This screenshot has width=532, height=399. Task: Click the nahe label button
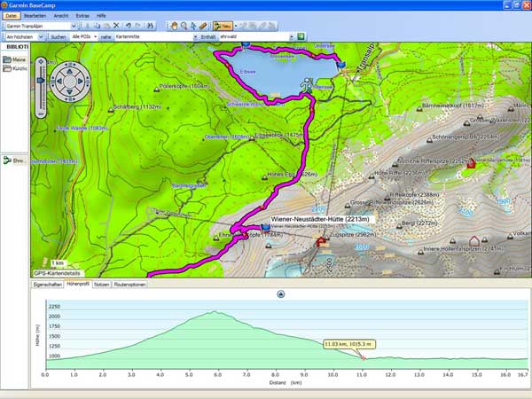point(106,36)
